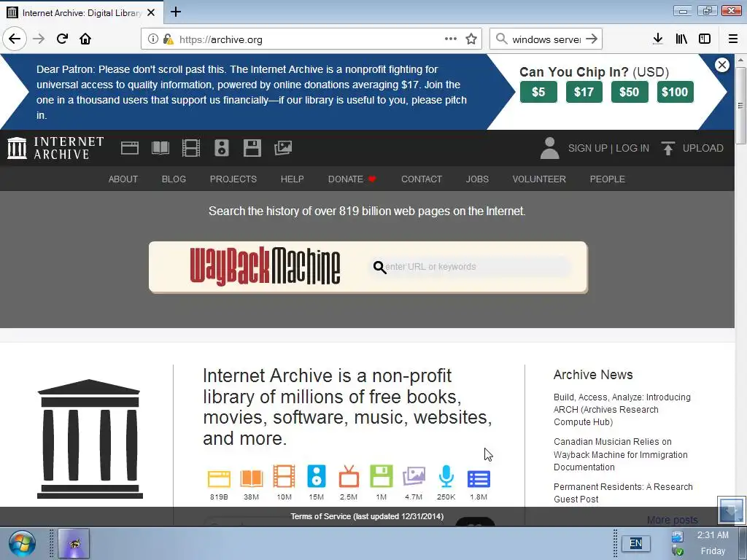Viewport: 747px width, 560px height.
Task: Click the EN language indicator in taskbar
Action: point(635,543)
